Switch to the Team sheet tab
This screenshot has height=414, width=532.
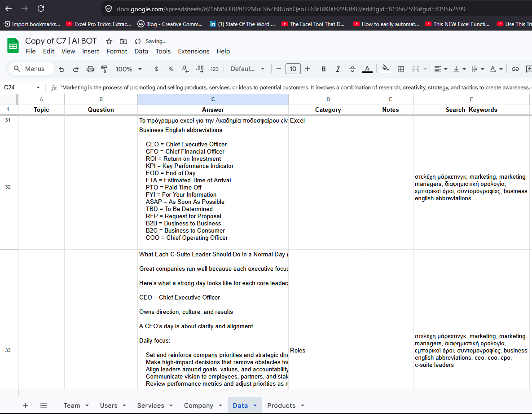[72, 405]
